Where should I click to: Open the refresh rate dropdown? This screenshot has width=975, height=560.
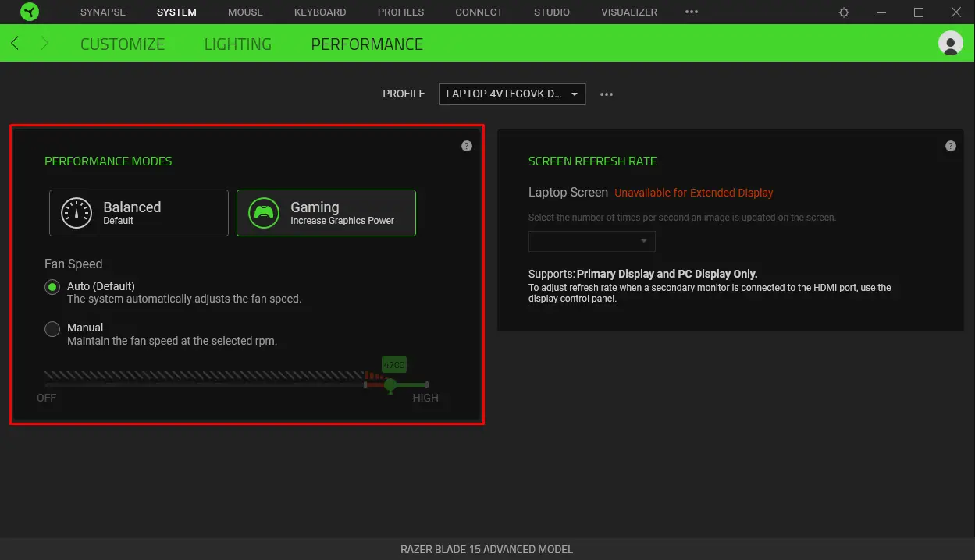(591, 241)
